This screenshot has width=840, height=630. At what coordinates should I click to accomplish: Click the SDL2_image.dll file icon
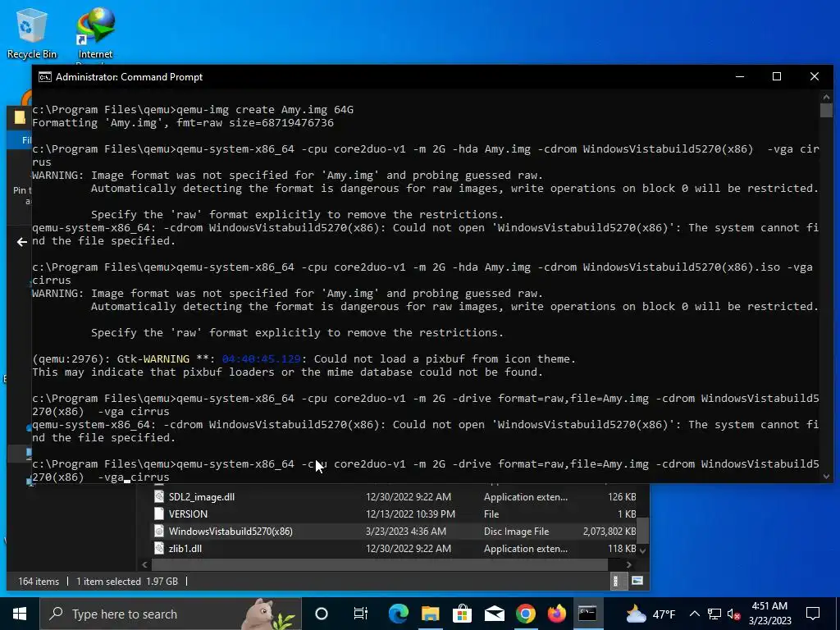tap(159, 496)
